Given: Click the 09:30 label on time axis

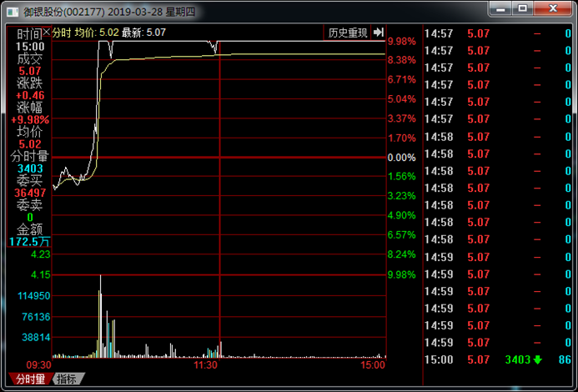Looking at the screenshot, I should (39, 364).
